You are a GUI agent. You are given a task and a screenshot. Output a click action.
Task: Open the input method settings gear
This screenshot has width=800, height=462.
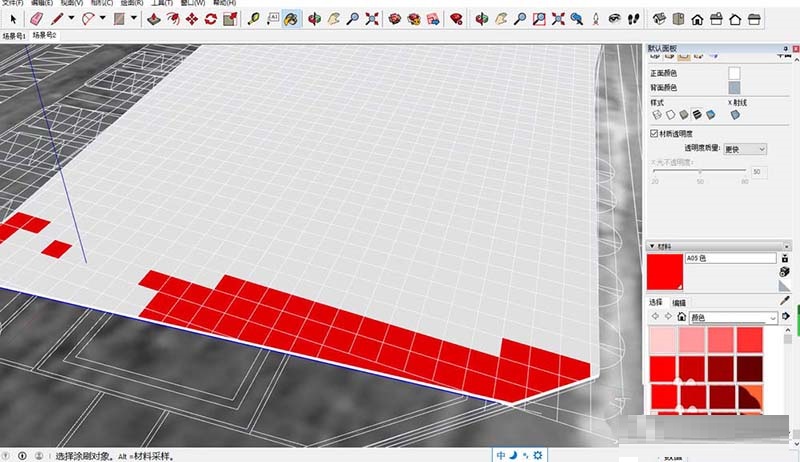pyautogui.click(x=537, y=455)
